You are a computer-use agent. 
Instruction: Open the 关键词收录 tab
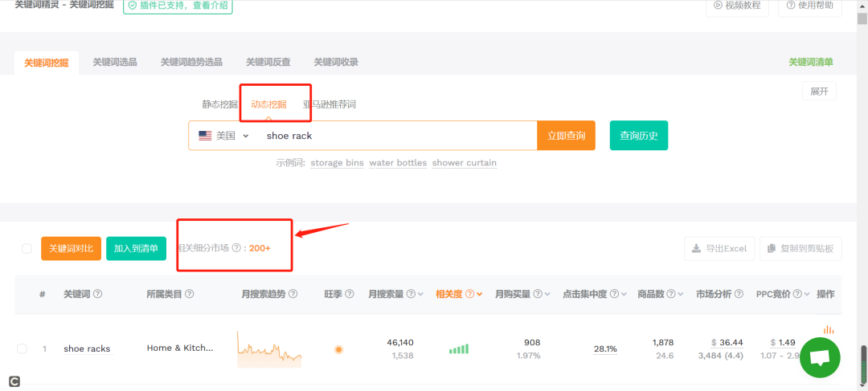(336, 62)
